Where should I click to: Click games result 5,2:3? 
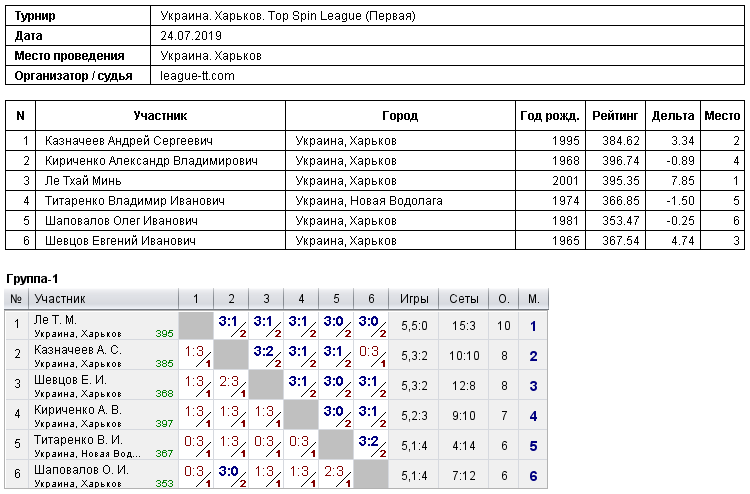[414, 416]
